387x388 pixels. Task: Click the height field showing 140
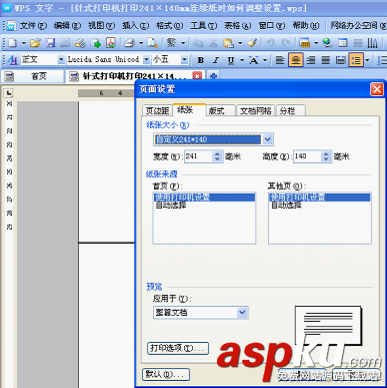click(x=307, y=156)
